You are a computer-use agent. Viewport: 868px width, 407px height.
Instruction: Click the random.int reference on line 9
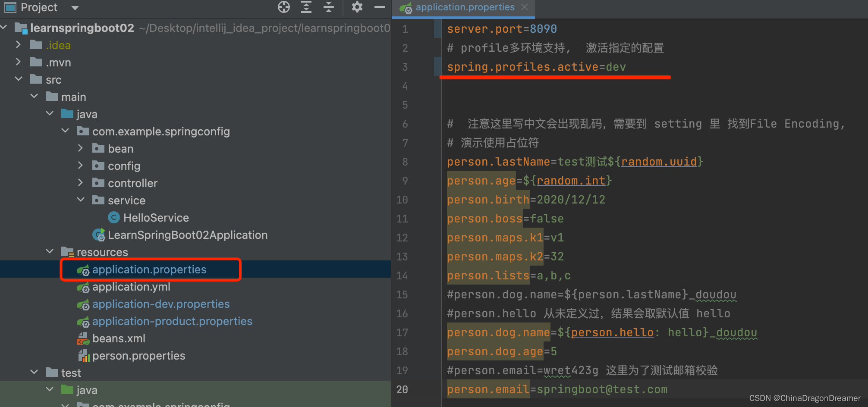click(571, 181)
